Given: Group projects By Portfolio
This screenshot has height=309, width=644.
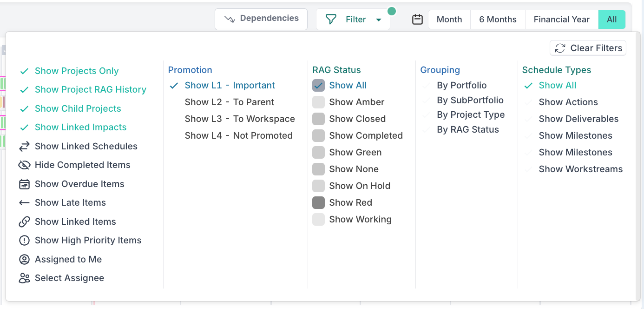Looking at the screenshot, I should (x=461, y=86).
